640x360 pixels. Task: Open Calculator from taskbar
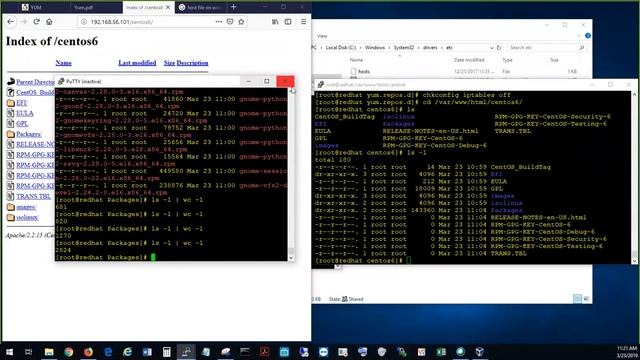167,351
